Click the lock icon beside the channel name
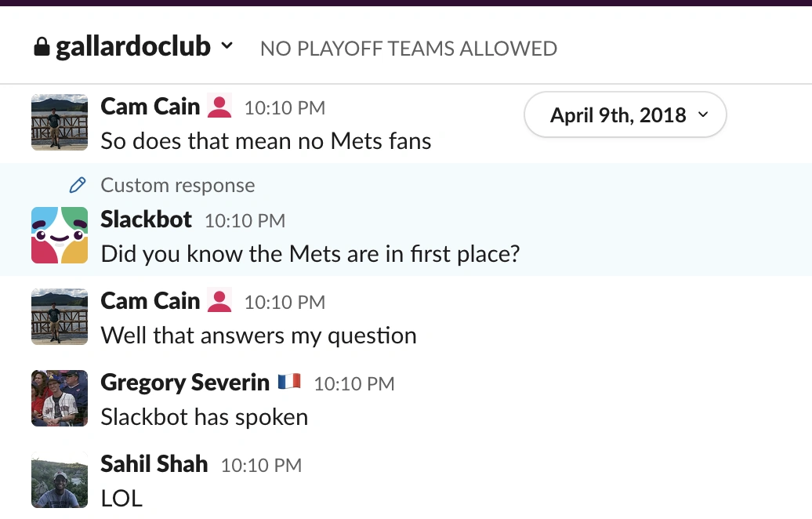812x519 pixels. click(x=40, y=46)
